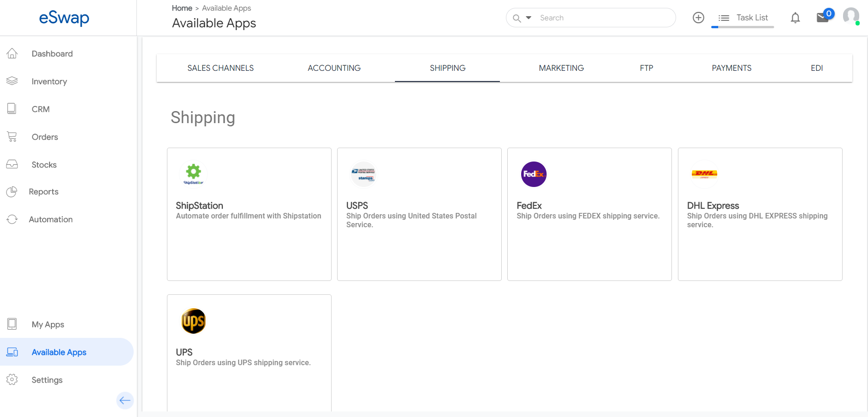868x417 pixels.
Task: Click the Available Apps page title
Action: pyautogui.click(x=214, y=23)
